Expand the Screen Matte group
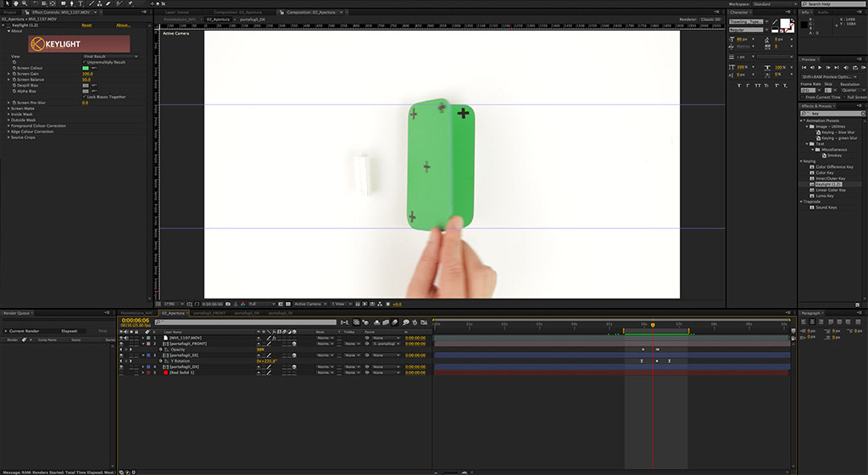The image size is (868, 475). (8, 109)
